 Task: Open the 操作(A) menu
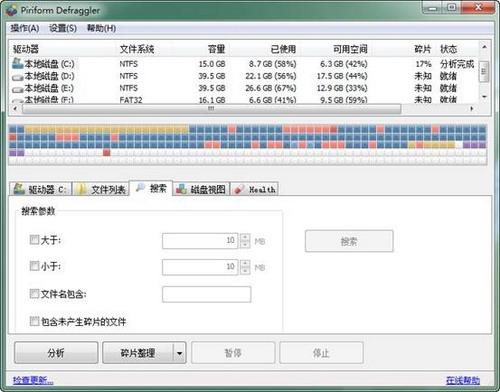pyautogui.click(x=25, y=28)
